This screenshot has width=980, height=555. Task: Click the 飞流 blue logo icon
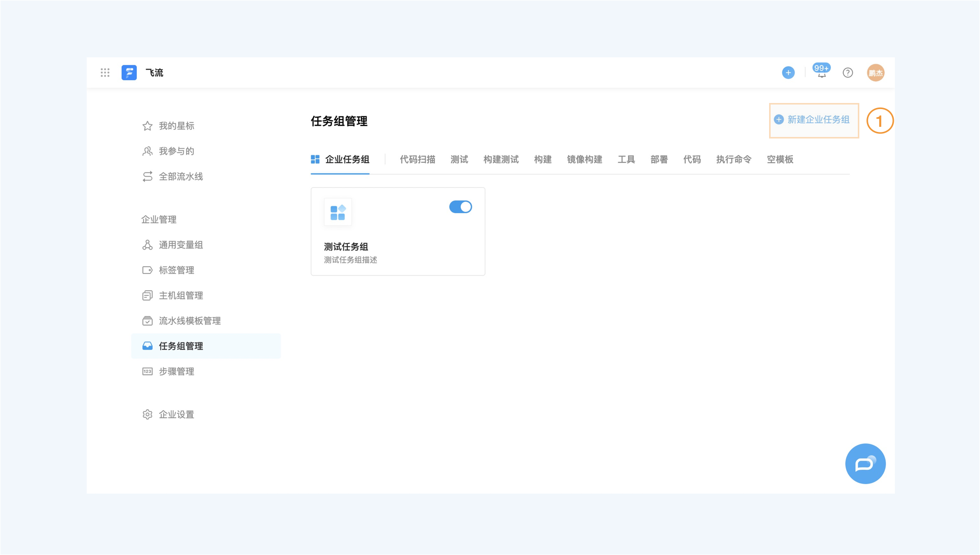(129, 73)
